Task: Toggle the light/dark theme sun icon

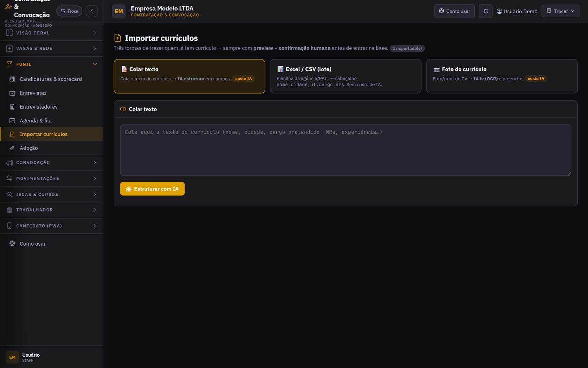Action: tap(486, 11)
